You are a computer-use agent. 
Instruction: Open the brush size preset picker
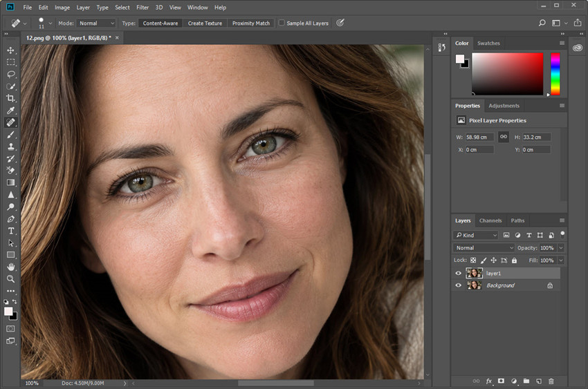click(x=50, y=23)
